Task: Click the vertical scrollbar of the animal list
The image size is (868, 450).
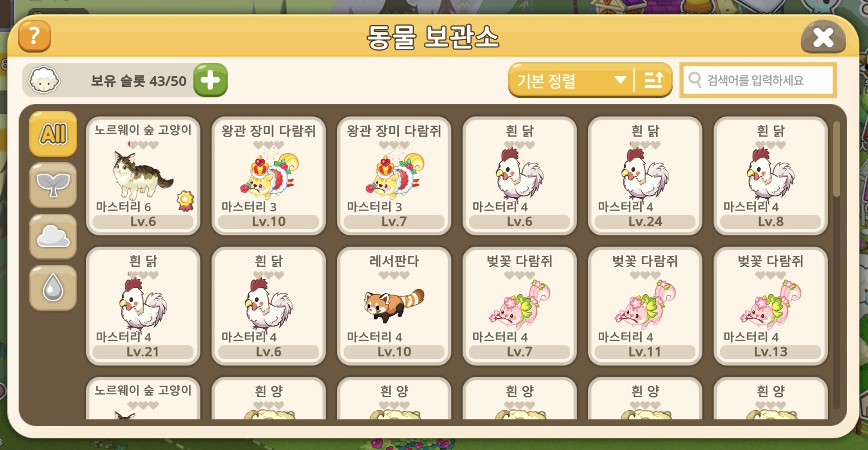Action: 836,265
